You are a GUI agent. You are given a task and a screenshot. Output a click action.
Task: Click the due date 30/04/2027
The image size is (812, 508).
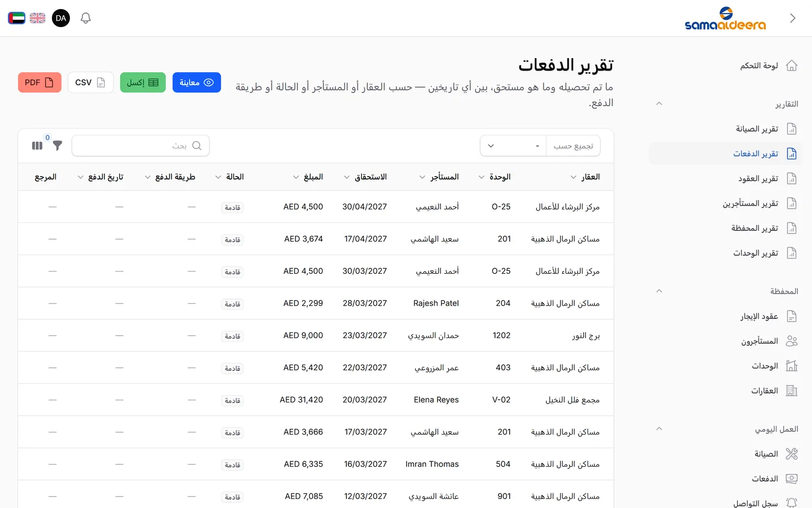click(x=365, y=207)
